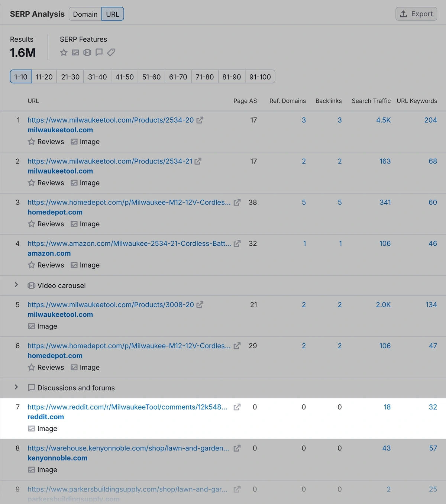This screenshot has width=446, height=504.
Task: Click URL Keywords value 134
Action: click(x=431, y=305)
